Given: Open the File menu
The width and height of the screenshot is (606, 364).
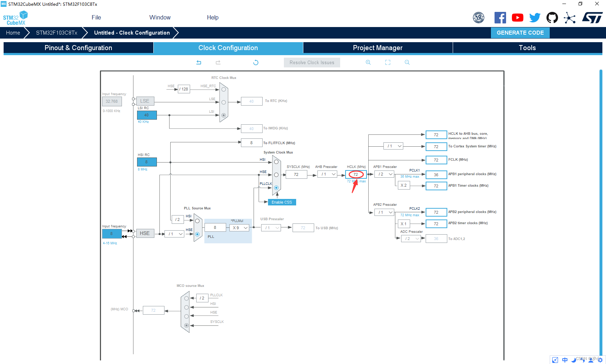Looking at the screenshot, I should pos(96,17).
